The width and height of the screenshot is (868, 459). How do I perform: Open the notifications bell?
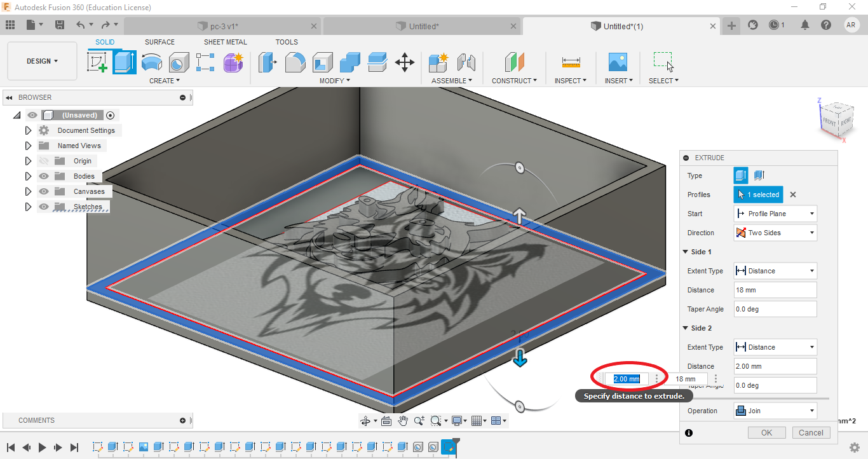[x=805, y=25]
